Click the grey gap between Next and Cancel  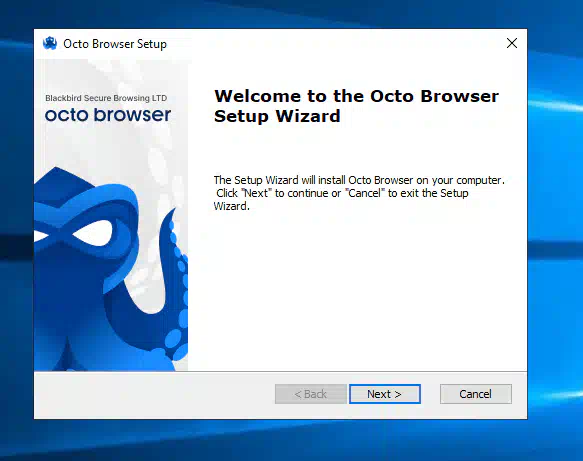click(x=430, y=394)
